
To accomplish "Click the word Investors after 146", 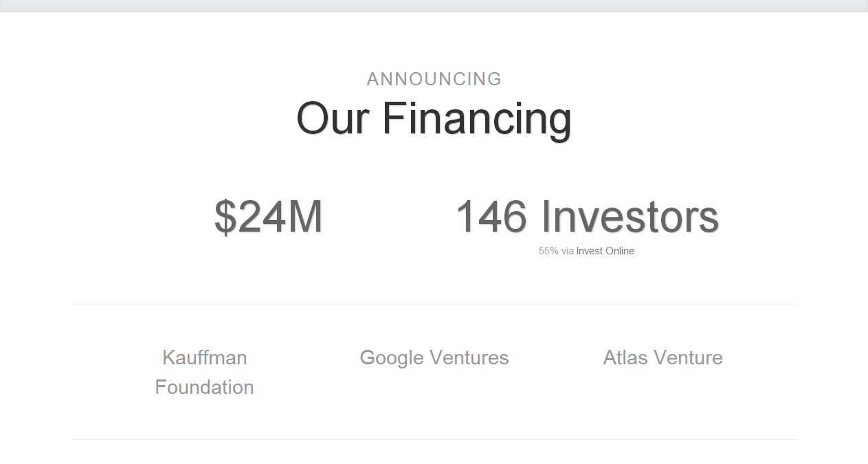I will tap(630, 217).
